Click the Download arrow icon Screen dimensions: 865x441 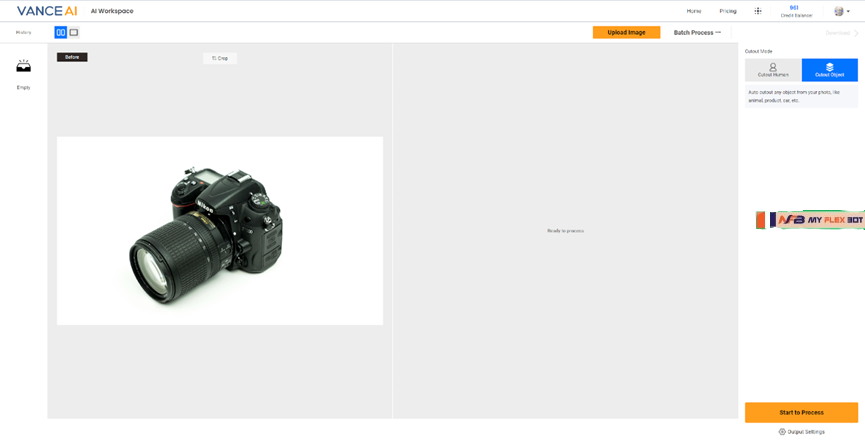[x=856, y=33]
